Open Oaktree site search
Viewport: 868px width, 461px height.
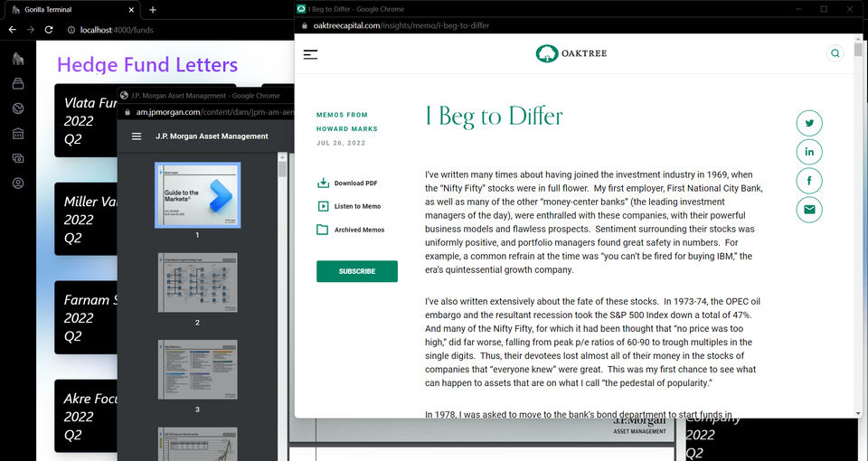point(835,53)
